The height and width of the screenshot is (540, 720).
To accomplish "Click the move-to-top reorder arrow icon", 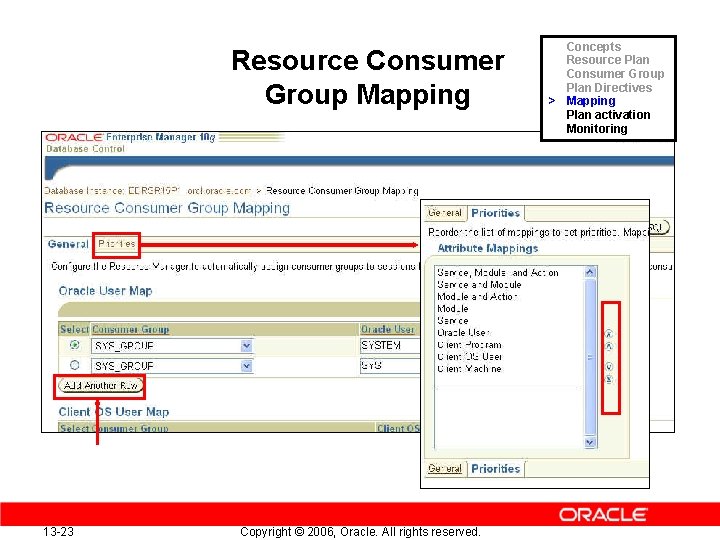I will (609, 334).
